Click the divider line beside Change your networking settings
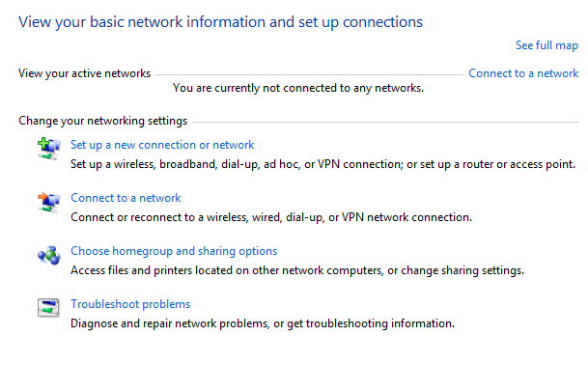 [x=385, y=122]
